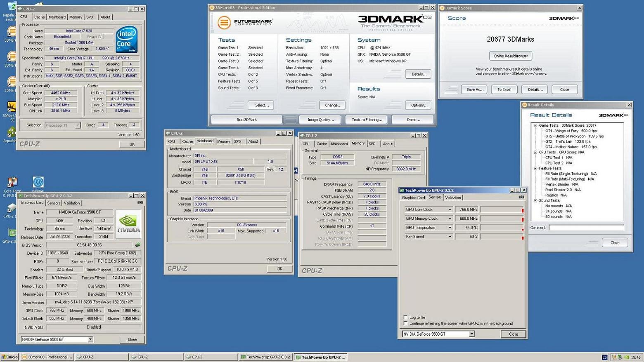The height and width of the screenshot is (362, 644).
Task: Click the active TechPowerUp GPU-Z taskbar button
Action: click(321, 357)
